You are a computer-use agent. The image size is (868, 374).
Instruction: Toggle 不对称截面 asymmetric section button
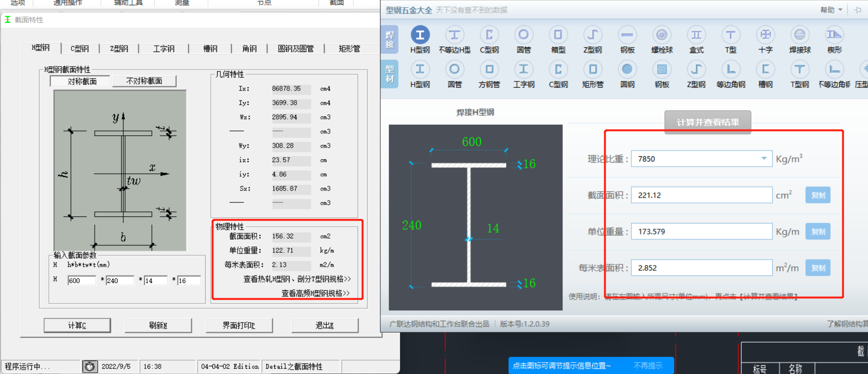pos(144,81)
